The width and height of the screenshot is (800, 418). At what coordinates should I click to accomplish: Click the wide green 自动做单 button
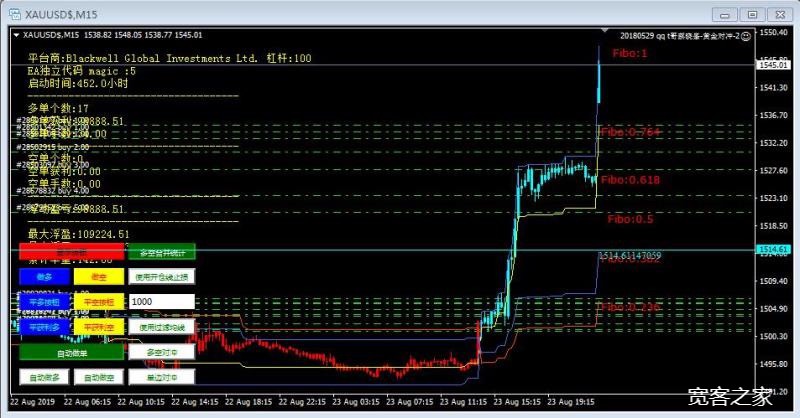pos(71,352)
